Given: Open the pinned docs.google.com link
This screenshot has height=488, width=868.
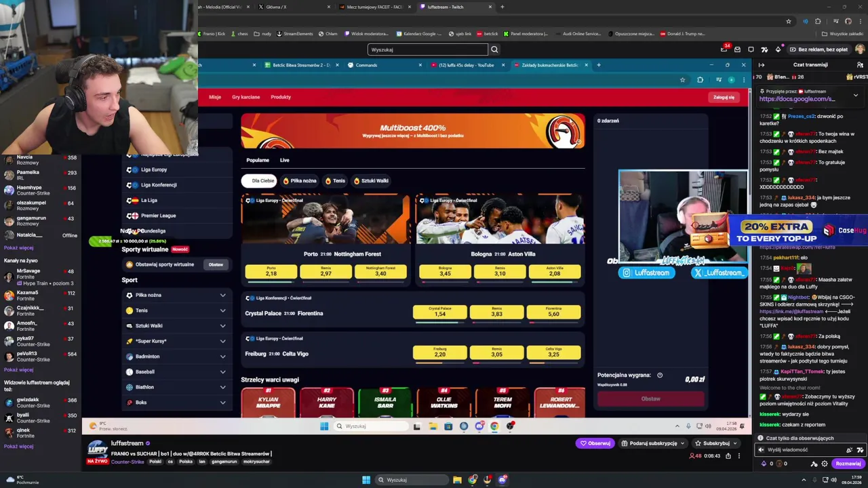Looking at the screenshot, I should [797, 99].
